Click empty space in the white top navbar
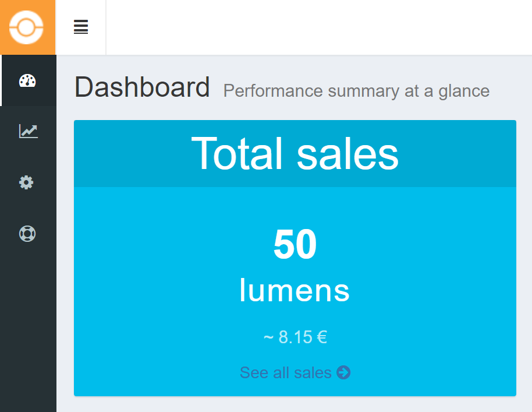 (x=320, y=27)
